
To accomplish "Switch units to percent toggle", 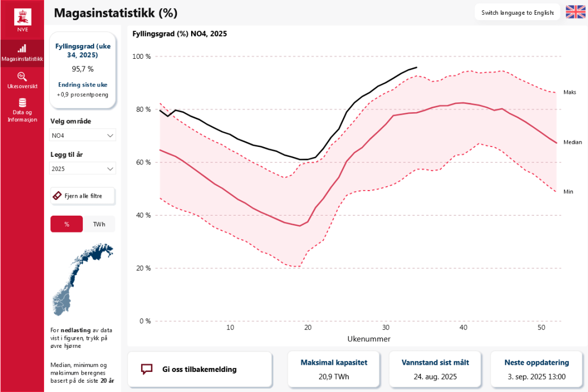I will [x=66, y=224].
